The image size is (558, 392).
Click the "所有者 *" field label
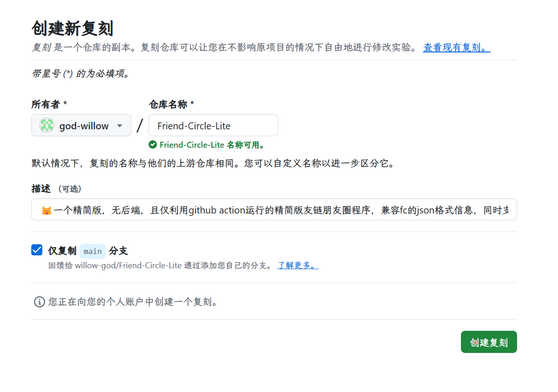pyautogui.click(x=49, y=104)
